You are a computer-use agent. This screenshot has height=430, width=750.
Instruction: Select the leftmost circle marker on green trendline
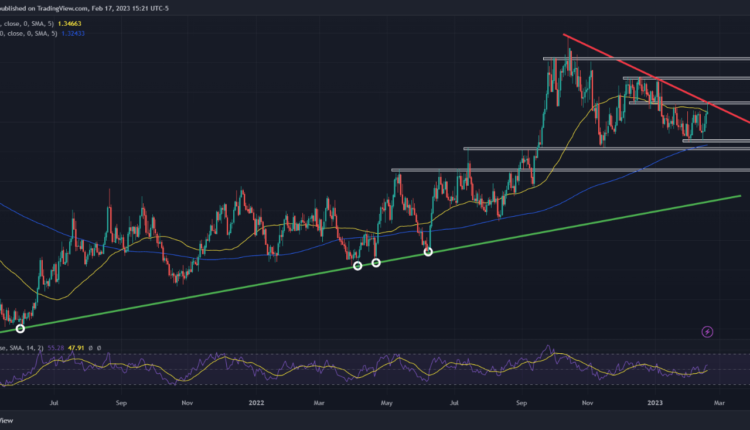(x=20, y=328)
